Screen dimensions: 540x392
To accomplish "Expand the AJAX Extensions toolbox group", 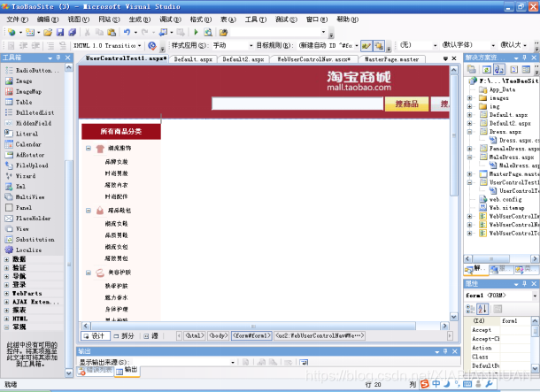I will tap(6, 302).
